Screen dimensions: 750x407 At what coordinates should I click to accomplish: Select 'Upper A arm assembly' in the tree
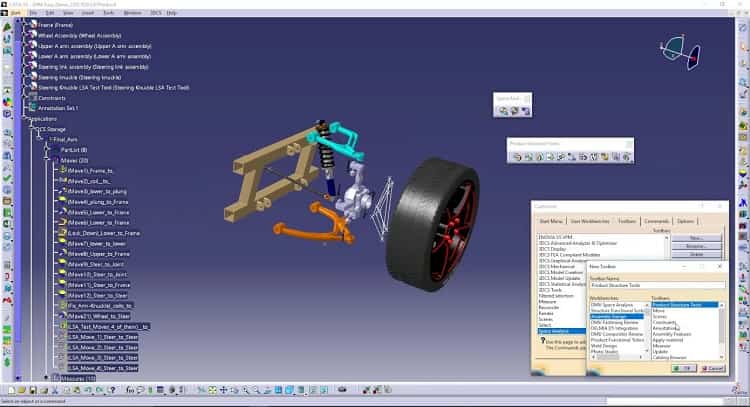pos(95,46)
